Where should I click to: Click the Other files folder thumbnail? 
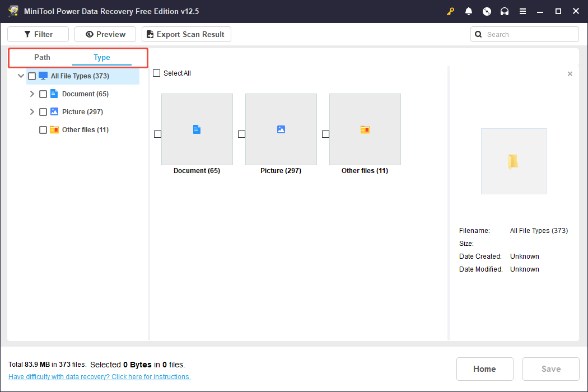coord(365,129)
